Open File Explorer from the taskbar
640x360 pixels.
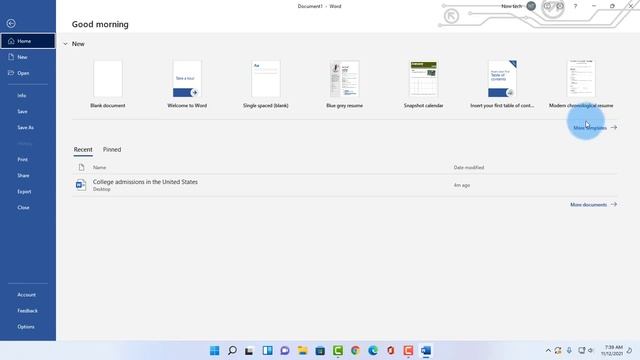(302, 351)
